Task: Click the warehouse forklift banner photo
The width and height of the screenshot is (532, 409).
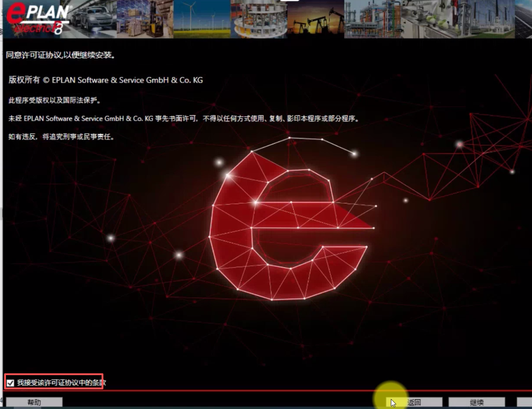Action: click(x=145, y=19)
